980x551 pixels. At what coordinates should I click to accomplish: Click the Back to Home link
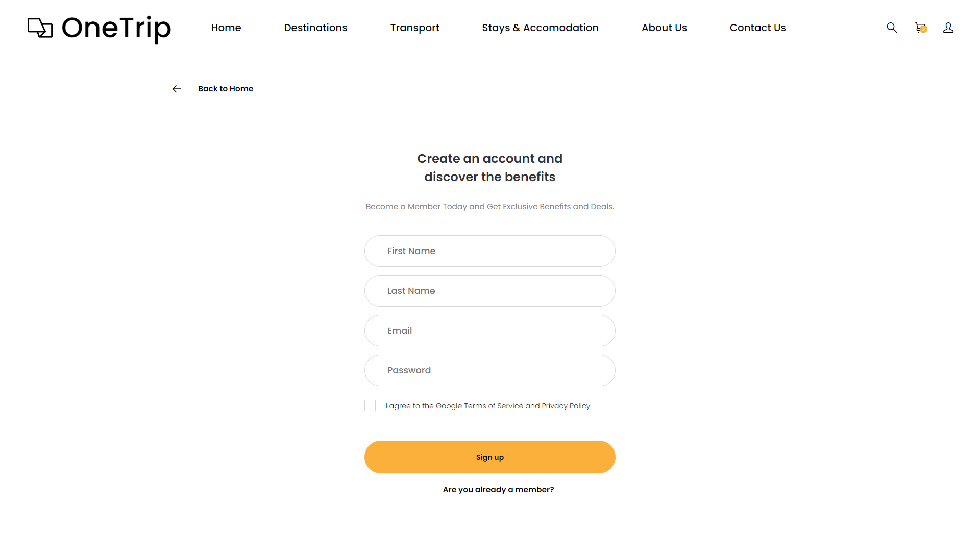point(225,88)
